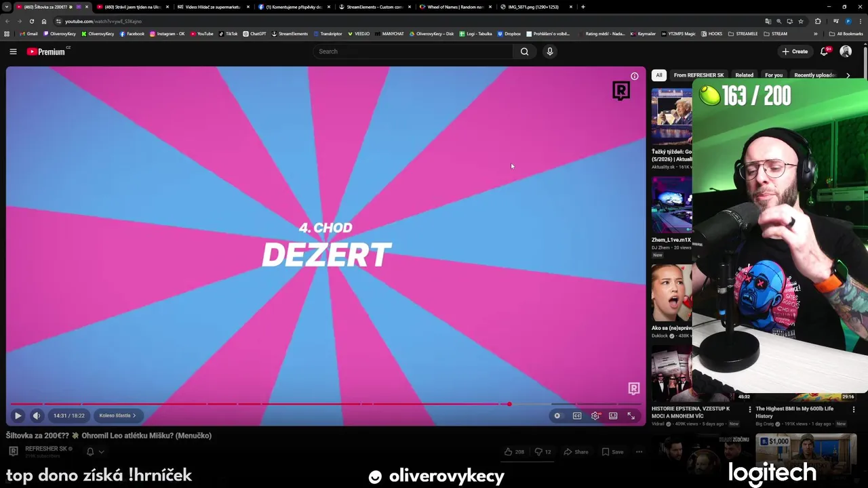Open the Dropbox bookmark
The height and width of the screenshot is (488, 868).
pyautogui.click(x=509, y=34)
